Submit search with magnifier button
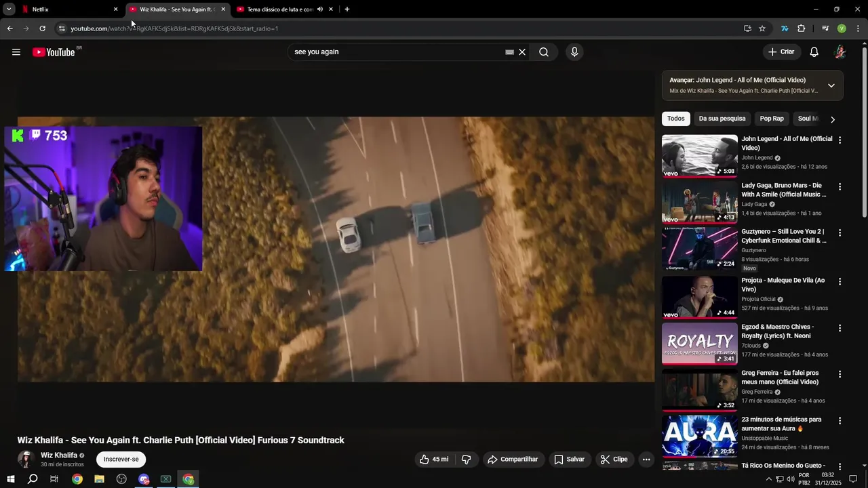868x488 pixels. point(544,52)
